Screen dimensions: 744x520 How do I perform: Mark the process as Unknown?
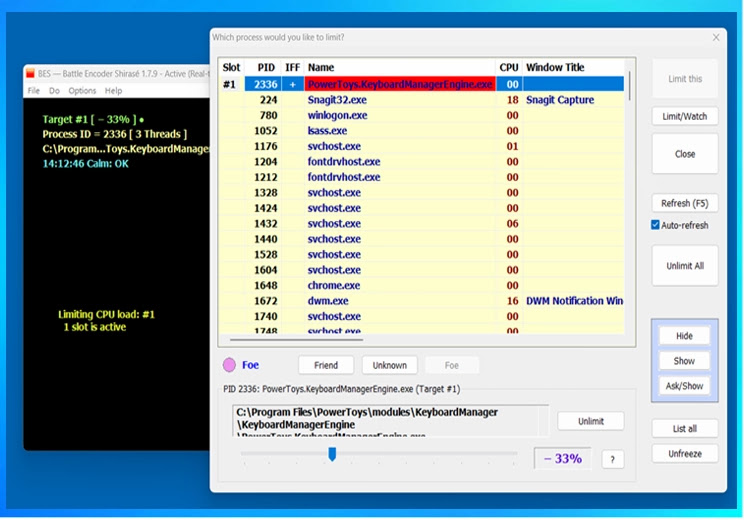[390, 365]
